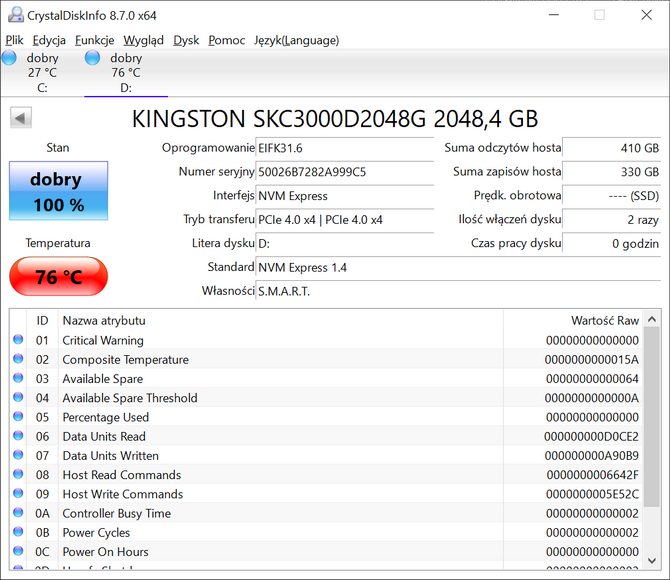The width and height of the screenshot is (670, 580).
Task: Click the features field S.M.A.R.T.
Action: tap(458, 292)
